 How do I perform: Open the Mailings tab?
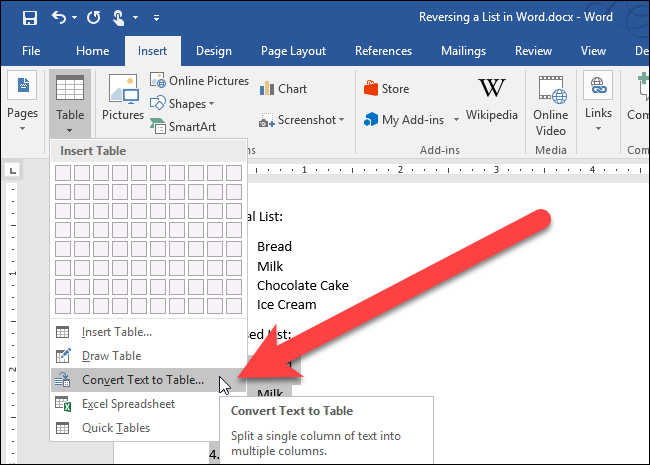tap(463, 51)
